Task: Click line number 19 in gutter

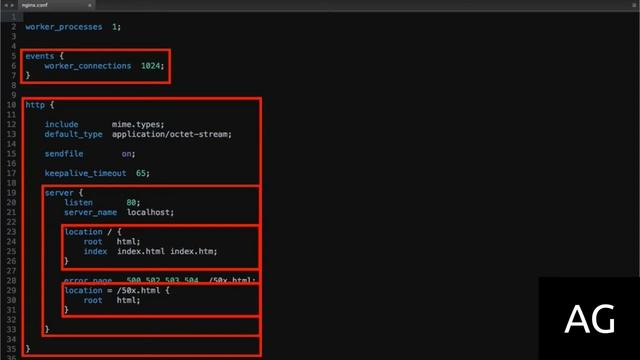Action: pyautogui.click(x=11, y=193)
